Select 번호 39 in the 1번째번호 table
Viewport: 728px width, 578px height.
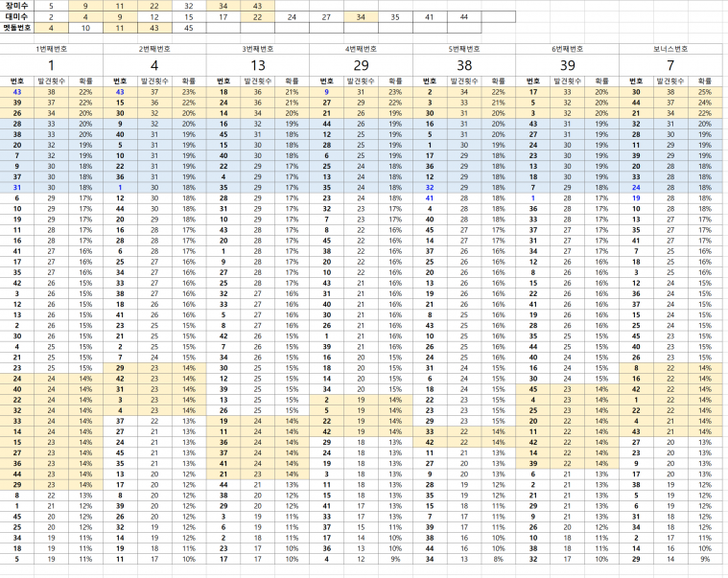pyautogui.click(x=16, y=103)
